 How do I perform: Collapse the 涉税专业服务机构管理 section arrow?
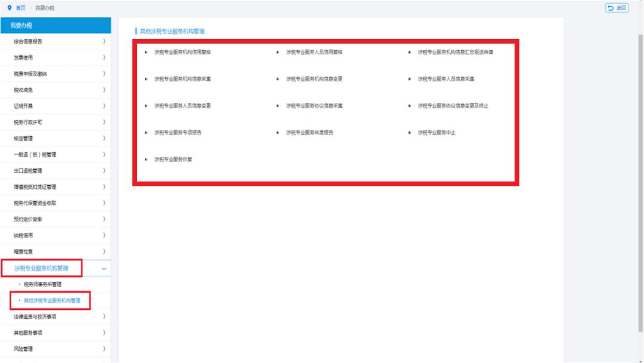104,269
